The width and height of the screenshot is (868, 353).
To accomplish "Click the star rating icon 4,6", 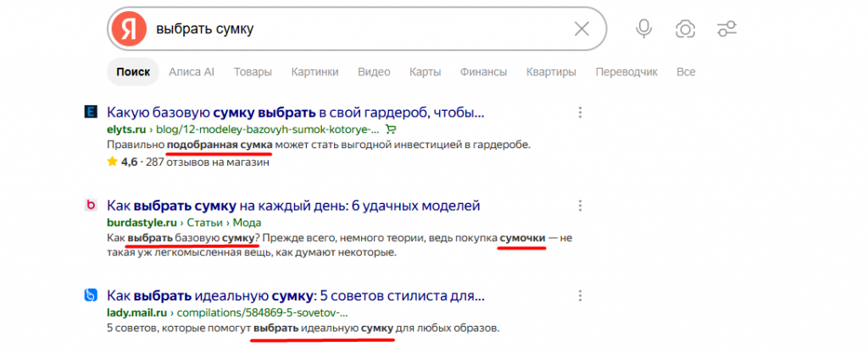I will pyautogui.click(x=113, y=162).
